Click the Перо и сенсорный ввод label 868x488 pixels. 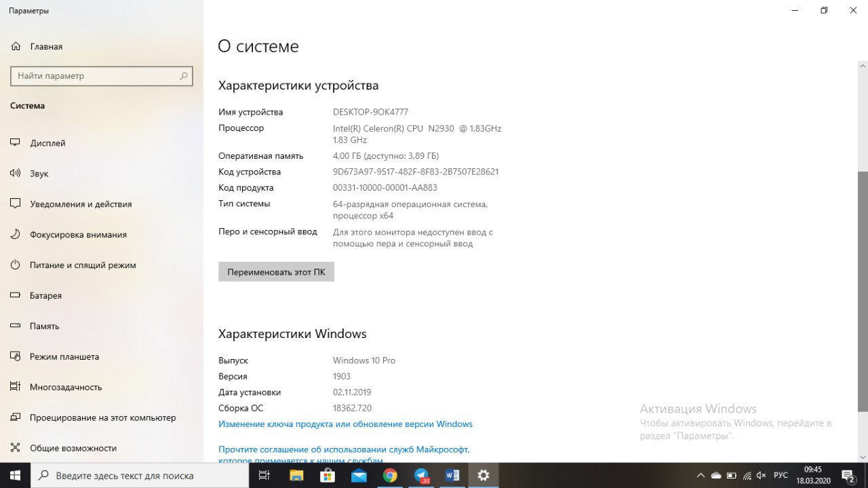coord(268,231)
